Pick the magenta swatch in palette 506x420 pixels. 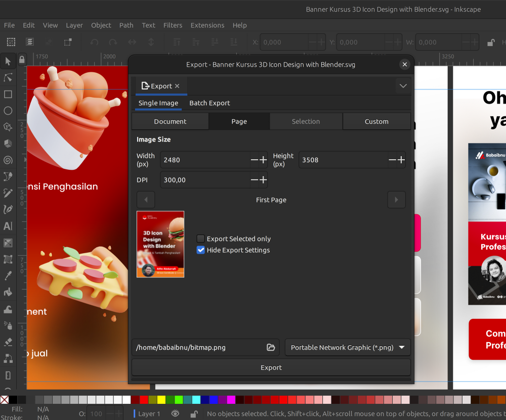(x=231, y=400)
